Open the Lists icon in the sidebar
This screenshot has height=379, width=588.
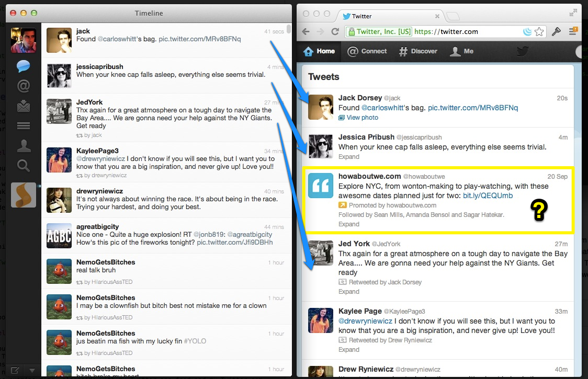[23, 125]
